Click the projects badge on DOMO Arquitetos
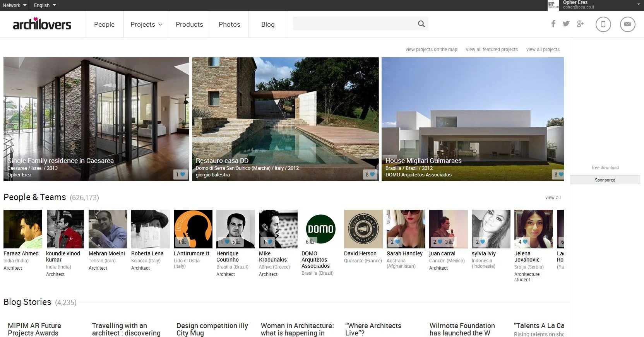This screenshot has width=644, height=337. 310,242
